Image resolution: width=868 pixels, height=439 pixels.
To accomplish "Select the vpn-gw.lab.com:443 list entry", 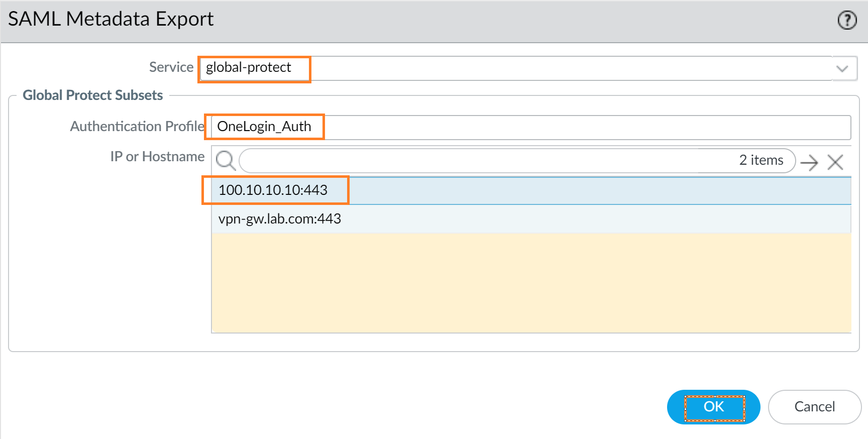I will (280, 219).
